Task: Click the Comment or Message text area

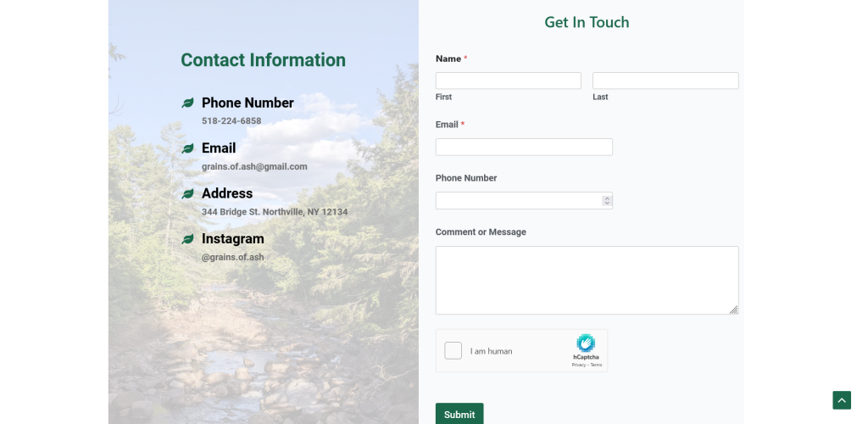Action: click(x=587, y=280)
